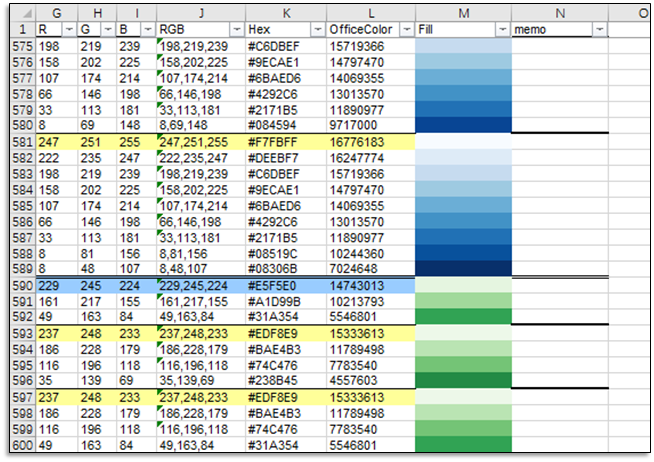Image resolution: width=654 pixels, height=462 pixels.
Task: Select the OfficeColor cell 14743013
Action: tap(371, 286)
